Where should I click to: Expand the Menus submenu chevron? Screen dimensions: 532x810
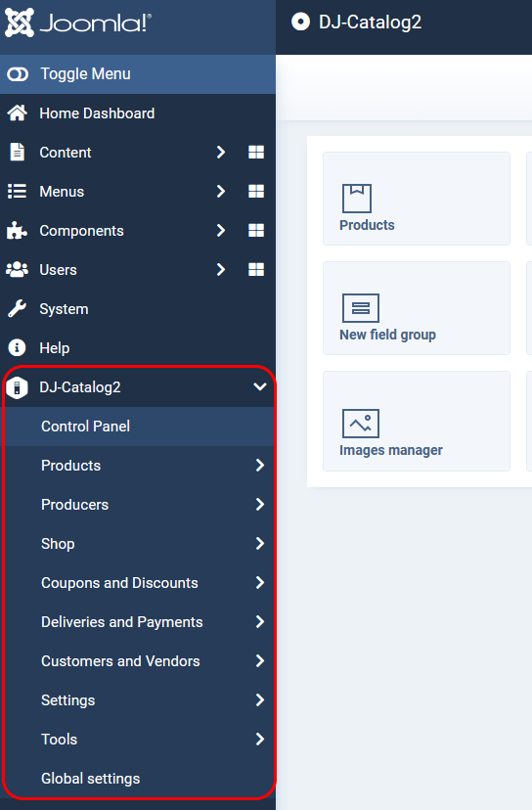(221, 191)
